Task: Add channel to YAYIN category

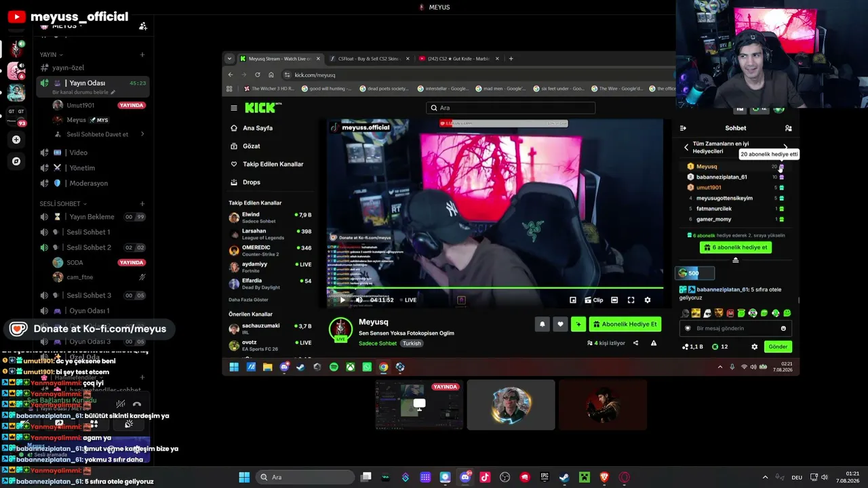Action: 142,55
